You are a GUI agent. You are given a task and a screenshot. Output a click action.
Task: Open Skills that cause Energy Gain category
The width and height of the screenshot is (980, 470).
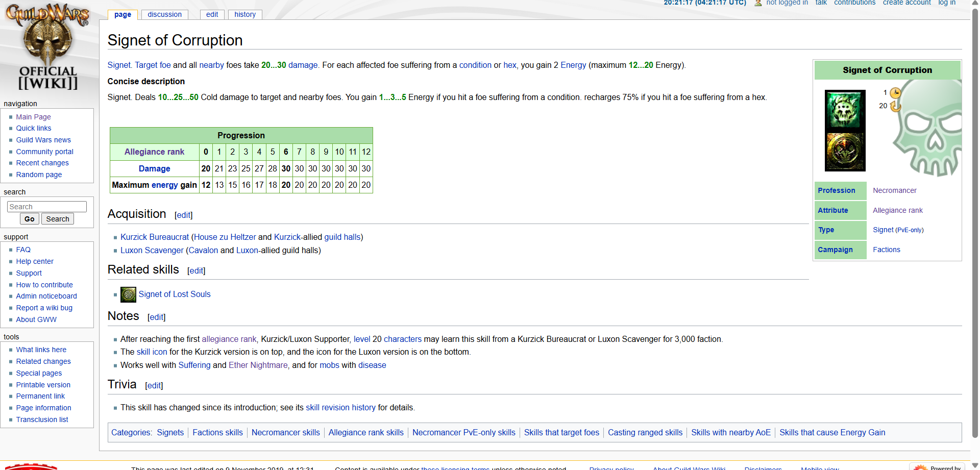[x=832, y=432]
